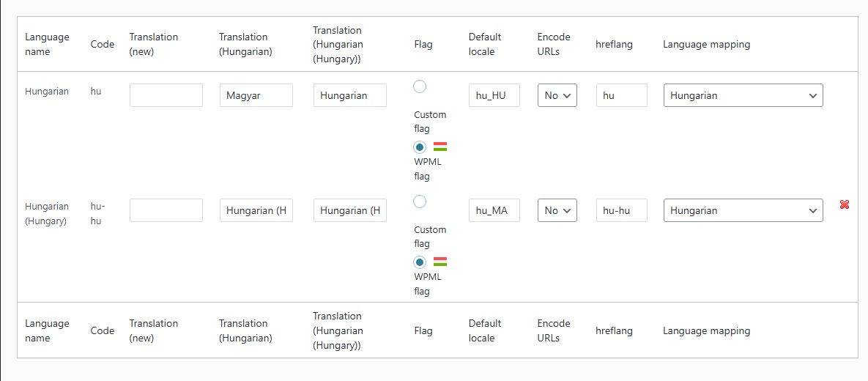Click the hu-hu hreflang field
This screenshot has width=868, height=381.
[x=622, y=210]
